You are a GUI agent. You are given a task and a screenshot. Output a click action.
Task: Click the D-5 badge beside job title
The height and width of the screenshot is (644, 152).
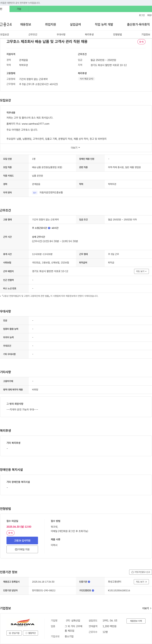pos(141,42)
